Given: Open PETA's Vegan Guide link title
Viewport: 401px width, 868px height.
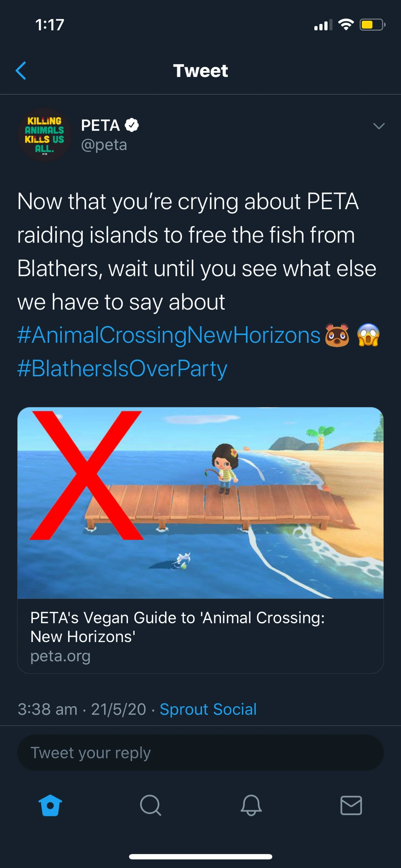Looking at the screenshot, I should [x=177, y=627].
